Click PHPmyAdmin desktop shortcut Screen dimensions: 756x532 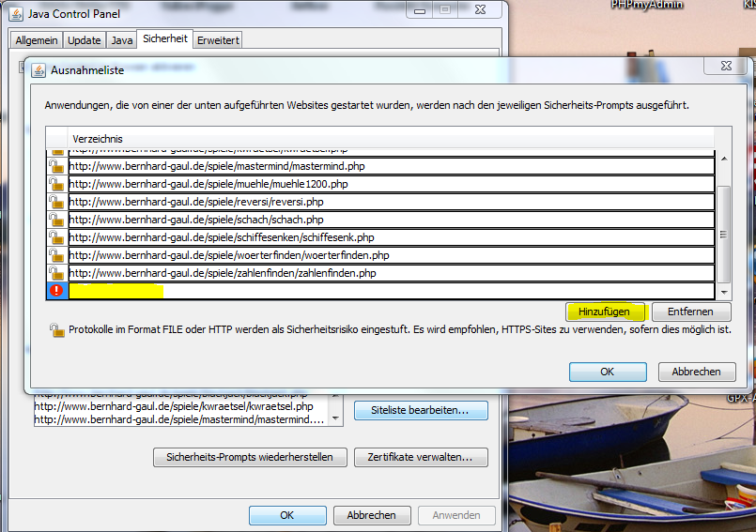647,5
